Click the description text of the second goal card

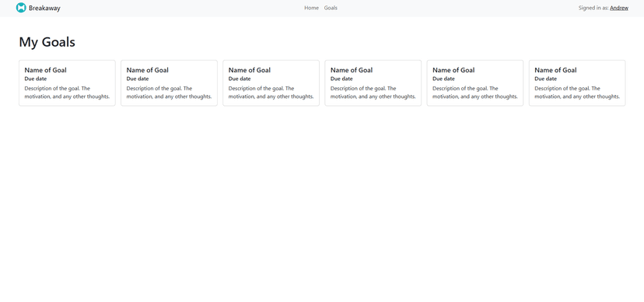tap(169, 93)
